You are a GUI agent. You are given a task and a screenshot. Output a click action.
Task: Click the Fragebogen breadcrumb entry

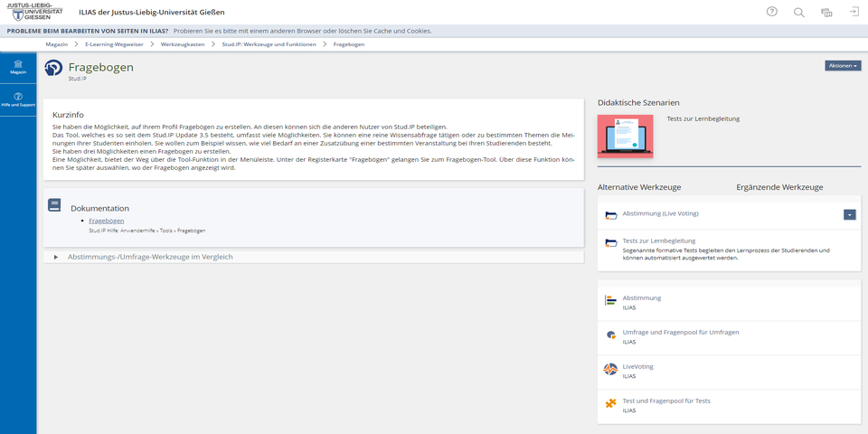click(x=349, y=44)
